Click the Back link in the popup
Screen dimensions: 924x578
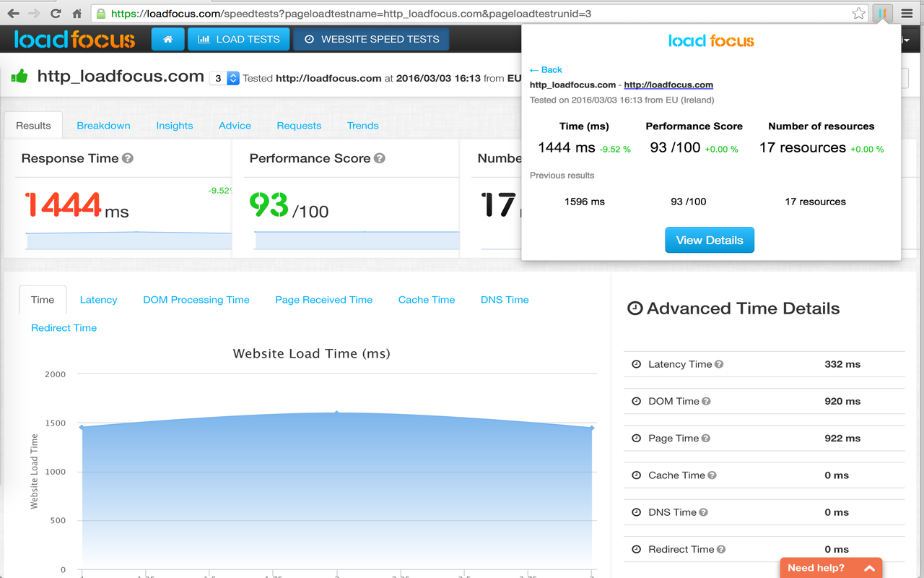pyautogui.click(x=545, y=69)
